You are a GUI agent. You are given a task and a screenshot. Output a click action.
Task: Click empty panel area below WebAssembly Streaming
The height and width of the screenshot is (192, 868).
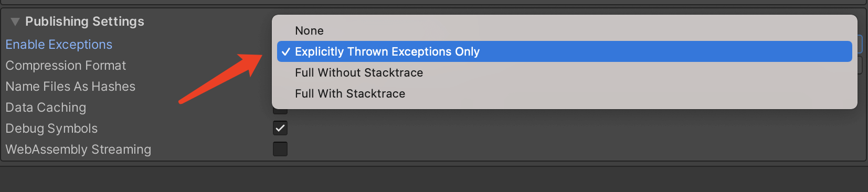(x=434, y=179)
